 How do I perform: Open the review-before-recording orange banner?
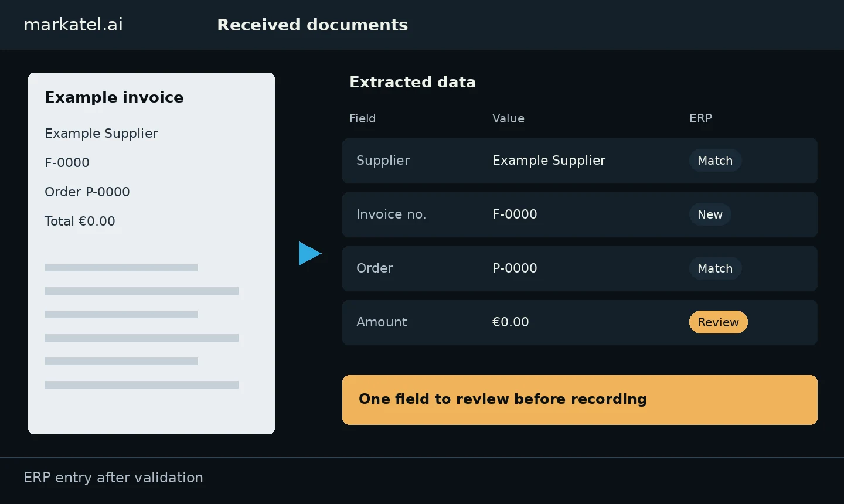580,400
